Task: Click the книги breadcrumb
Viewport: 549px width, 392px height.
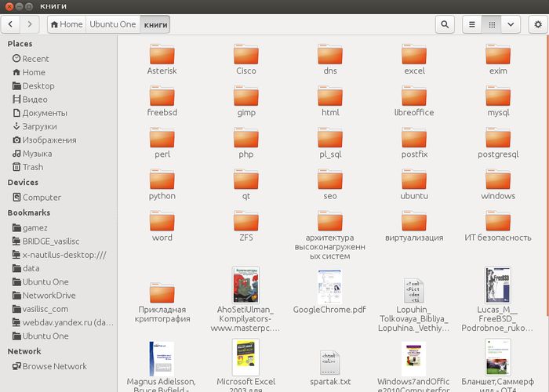Action: point(155,24)
